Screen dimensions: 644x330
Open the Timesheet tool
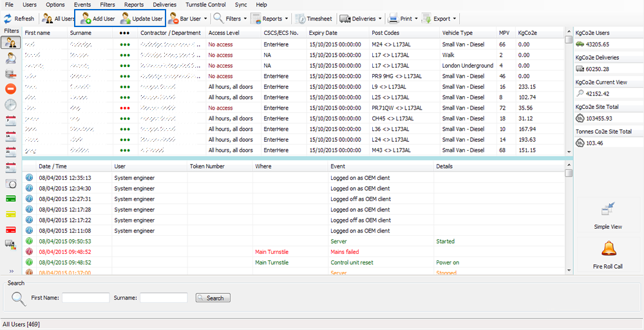pos(314,19)
